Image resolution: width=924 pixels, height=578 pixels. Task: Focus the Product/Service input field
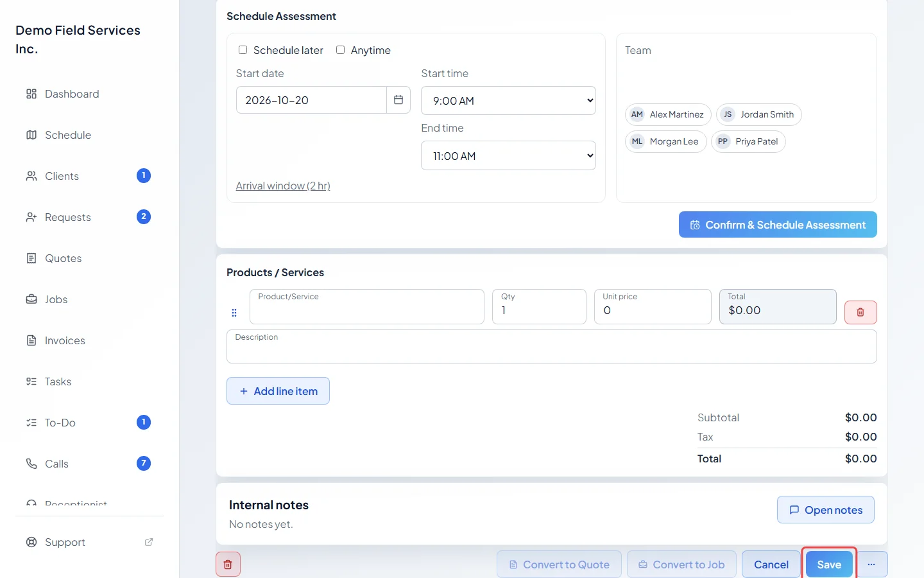click(366, 306)
